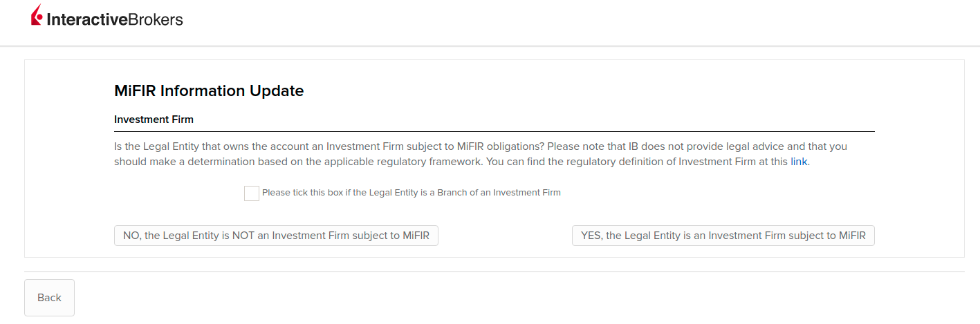Go back using the Back button

pyautogui.click(x=49, y=298)
